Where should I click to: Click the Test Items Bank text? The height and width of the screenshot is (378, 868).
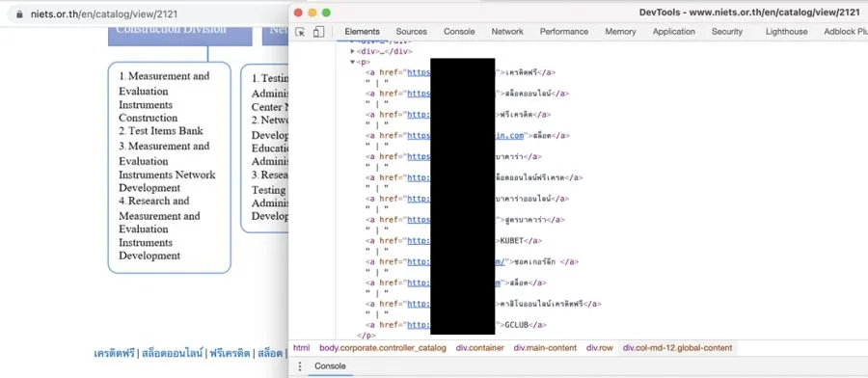[x=166, y=131]
